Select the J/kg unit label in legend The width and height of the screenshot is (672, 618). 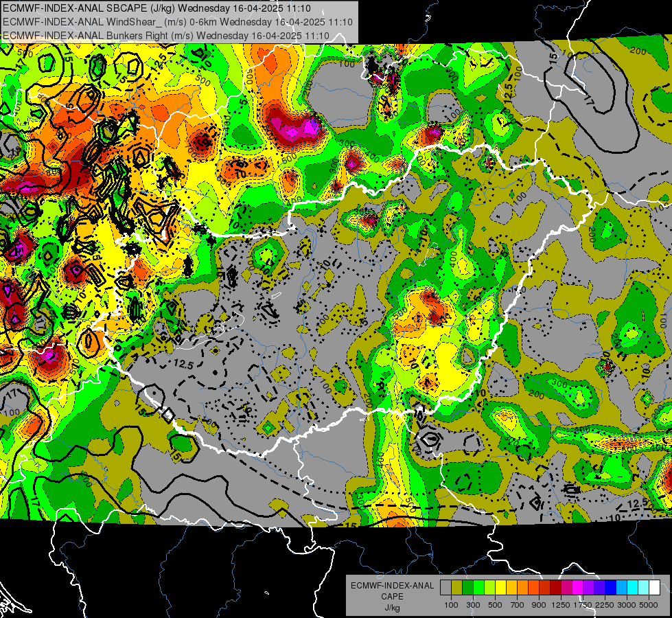392,608
